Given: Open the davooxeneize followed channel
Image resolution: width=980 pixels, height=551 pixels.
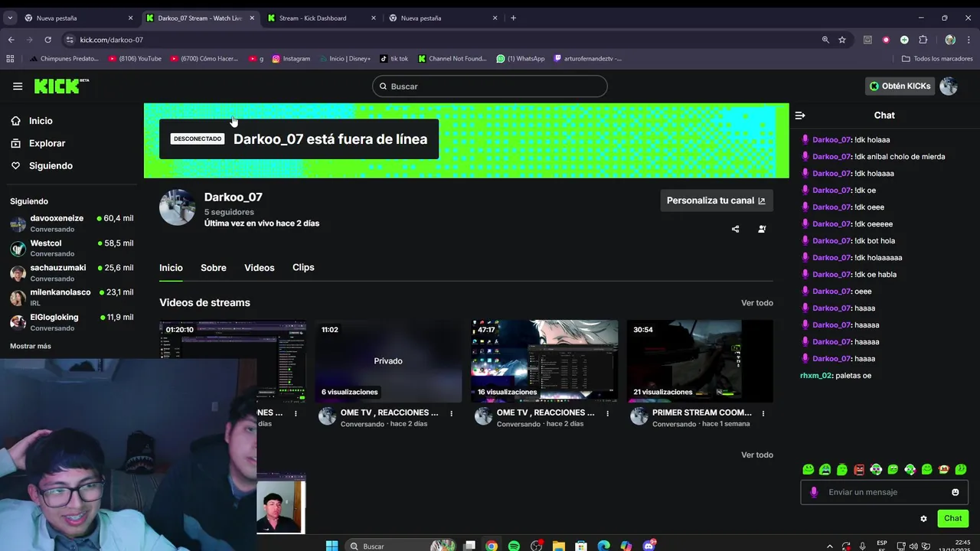Looking at the screenshot, I should [72, 223].
